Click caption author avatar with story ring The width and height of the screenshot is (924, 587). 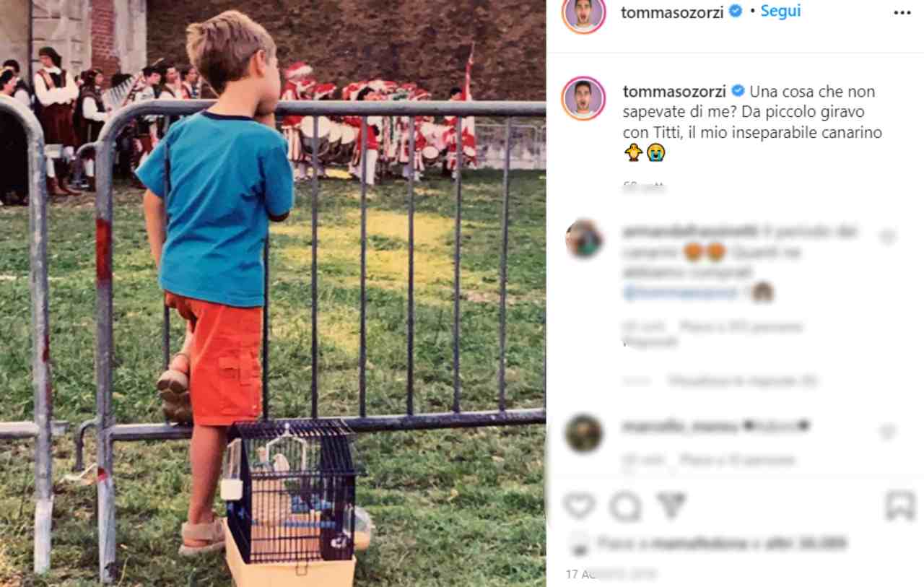583,98
